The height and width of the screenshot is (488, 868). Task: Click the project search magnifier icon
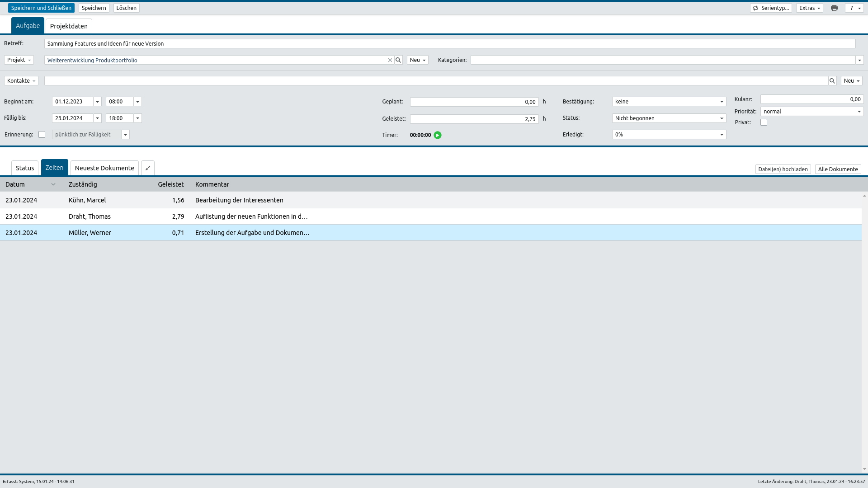[398, 60]
